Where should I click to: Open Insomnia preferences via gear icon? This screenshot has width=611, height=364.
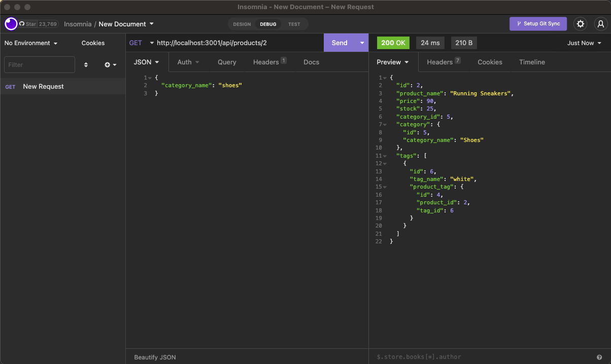coord(580,24)
